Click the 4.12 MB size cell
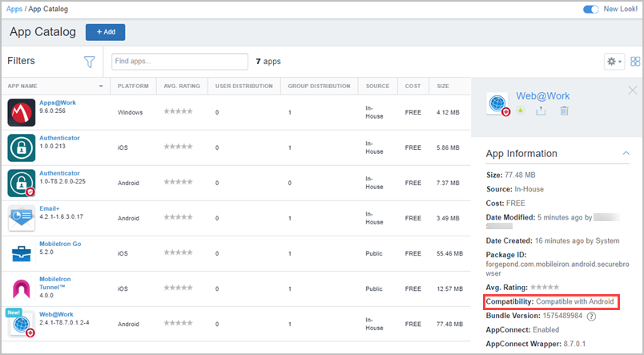The image size is (644, 355). pyautogui.click(x=448, y=112)
